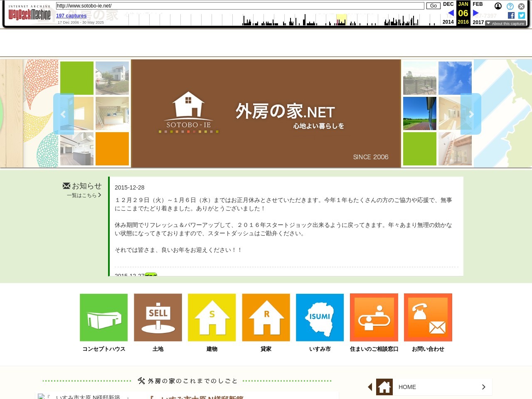The height and width of the screenshot is (399, 532).
Task: Open the 一覧はこちら news list link
Action: point(84,195)
